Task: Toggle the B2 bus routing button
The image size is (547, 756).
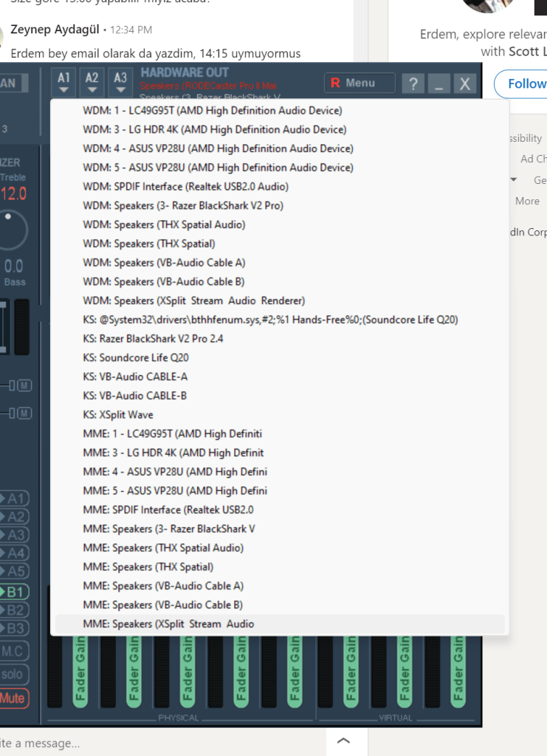Action: point(15,611)
